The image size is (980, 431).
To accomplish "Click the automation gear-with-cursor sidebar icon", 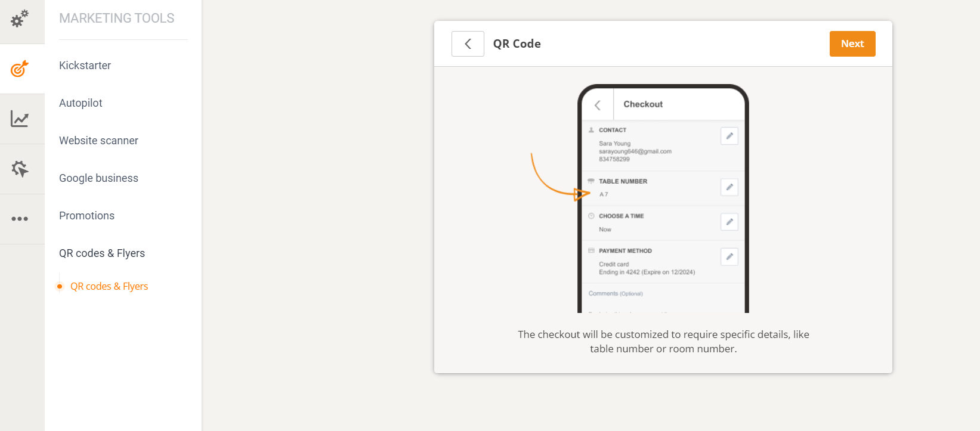I will pos(20,169).
